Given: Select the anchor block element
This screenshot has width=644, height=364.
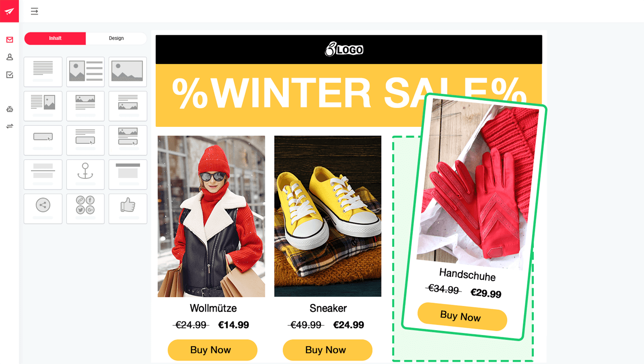Looking at the screenshot, I should tap(86, 174).
